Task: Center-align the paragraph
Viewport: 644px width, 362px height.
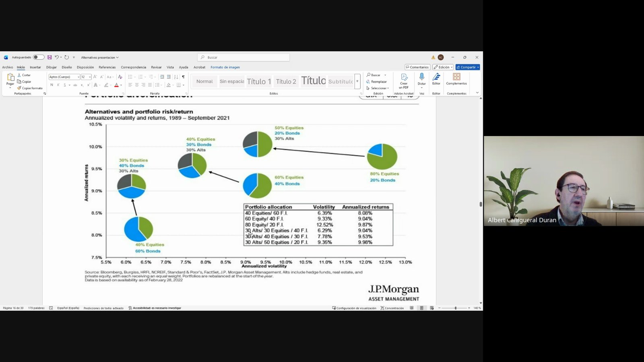Action: (x=137, y=85)
